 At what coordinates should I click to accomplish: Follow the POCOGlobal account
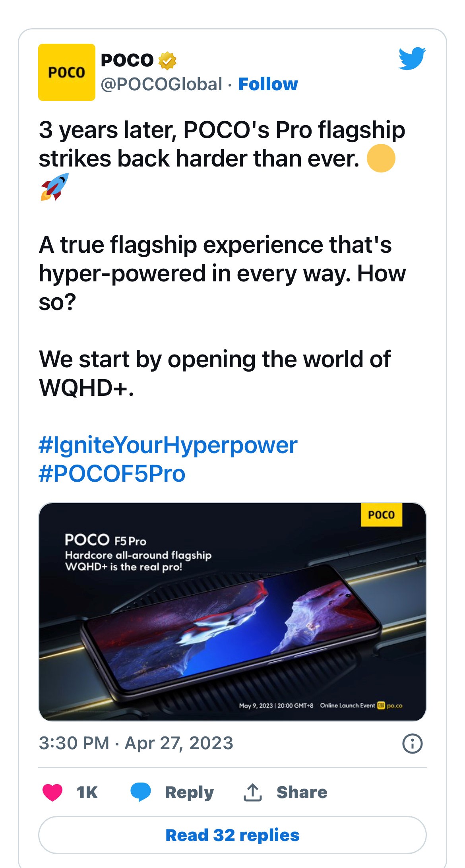click(268, 84)
